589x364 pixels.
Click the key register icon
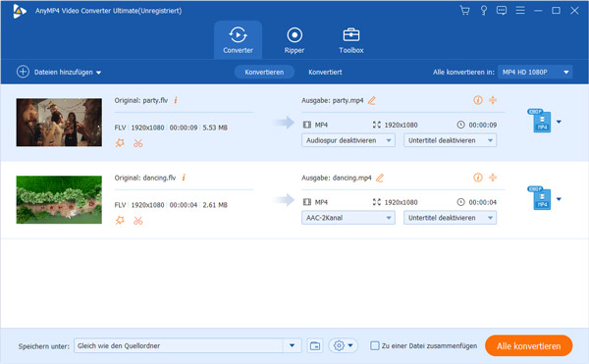tap(483, 11)
